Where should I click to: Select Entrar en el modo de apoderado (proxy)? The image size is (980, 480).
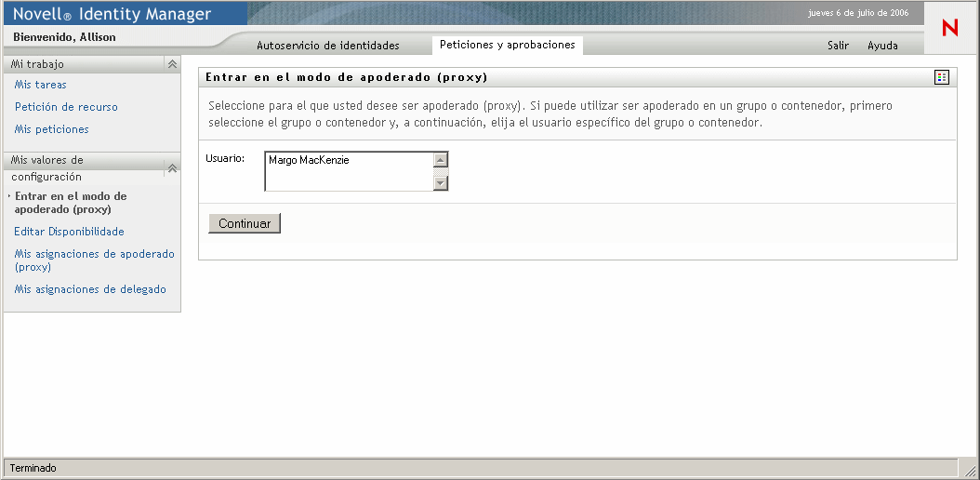click(71, 203)
